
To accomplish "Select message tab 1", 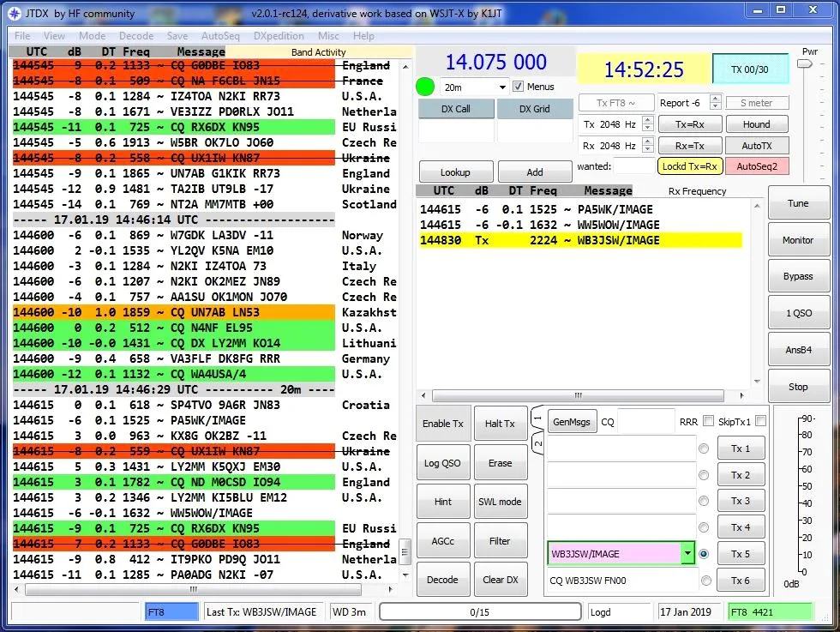I will (x=538, y=418).
